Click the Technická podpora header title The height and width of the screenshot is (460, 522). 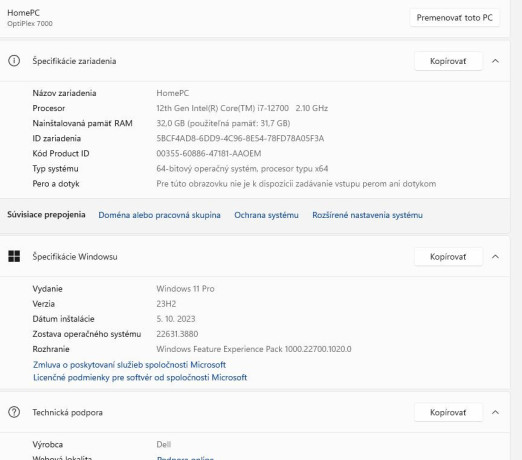(67, 412)
